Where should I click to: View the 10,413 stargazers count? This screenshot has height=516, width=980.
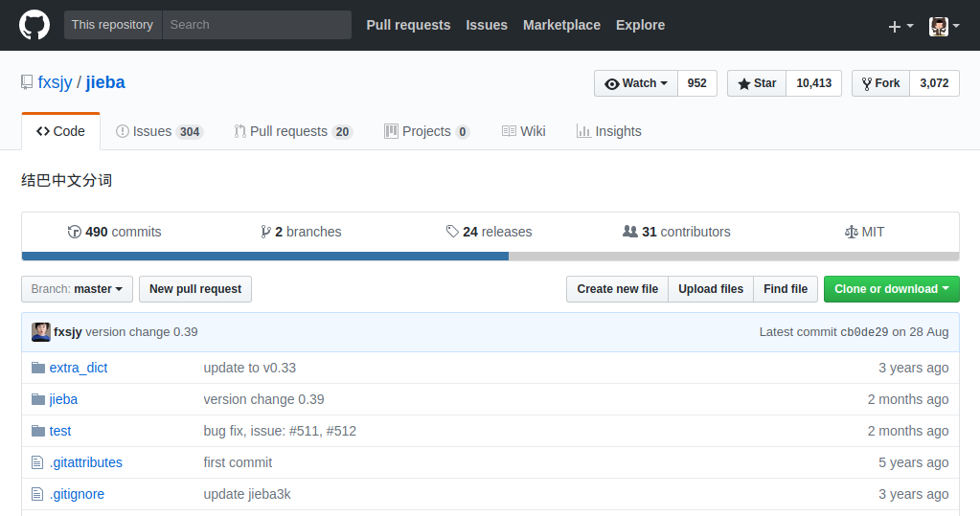coord(813,83)
